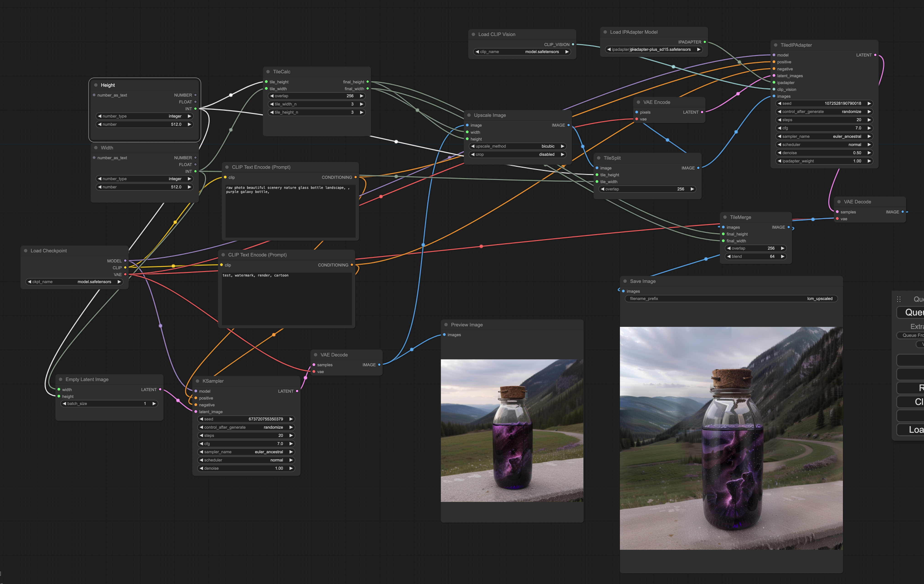This screenshot has height=584, width=924.
Task: Collapse the TileCalc node via title dot
Action: point(268,72)
